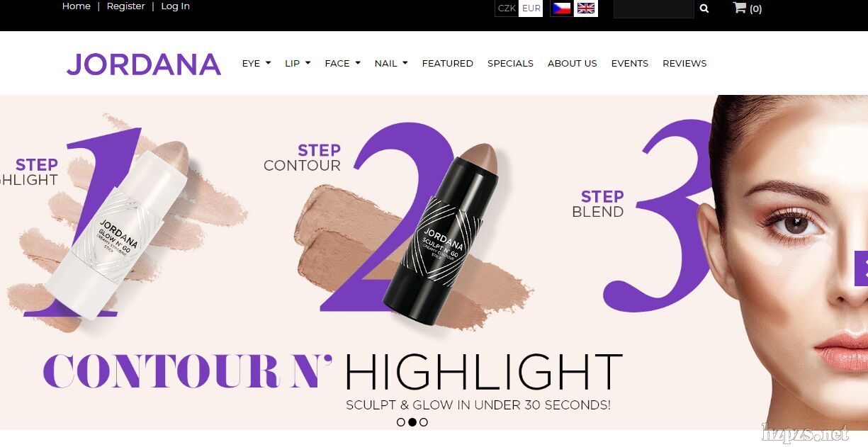Go to first carousel slide dot

pos(401,422)
